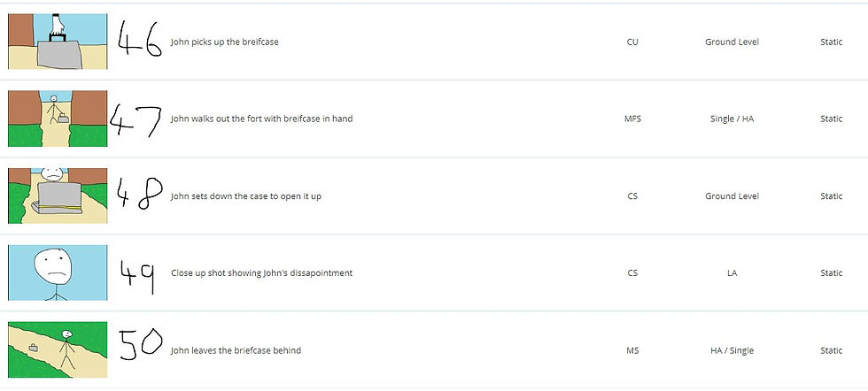Click Ground Level on shot 48 row
This screenshot has height=391, width=868.
click(x=732, y=195)
